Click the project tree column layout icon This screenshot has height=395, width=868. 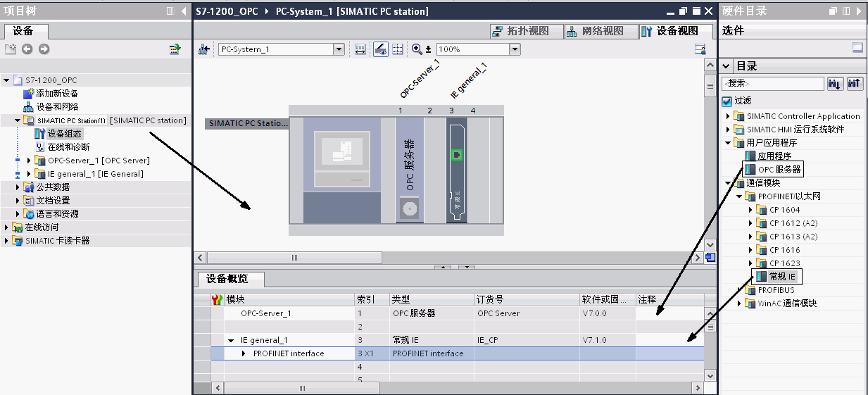[x=170, y=11]
